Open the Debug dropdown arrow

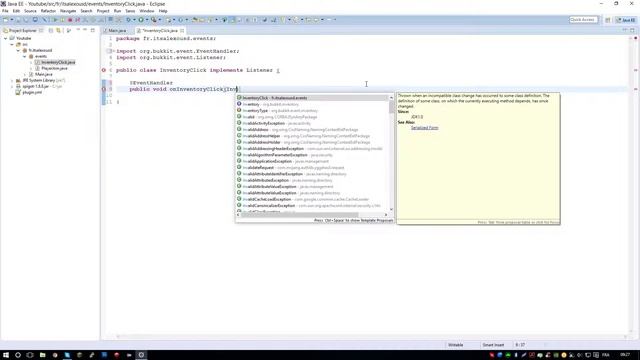coord(134,20)
